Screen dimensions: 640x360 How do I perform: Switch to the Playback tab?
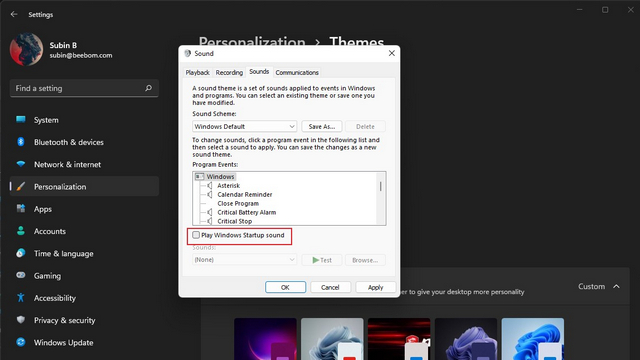(x=198, y=72)
